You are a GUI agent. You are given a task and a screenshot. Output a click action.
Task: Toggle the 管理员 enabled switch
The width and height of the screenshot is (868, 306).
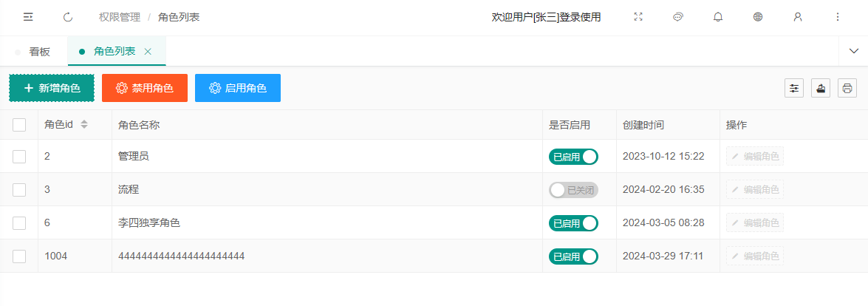click(x=573, y=157)
